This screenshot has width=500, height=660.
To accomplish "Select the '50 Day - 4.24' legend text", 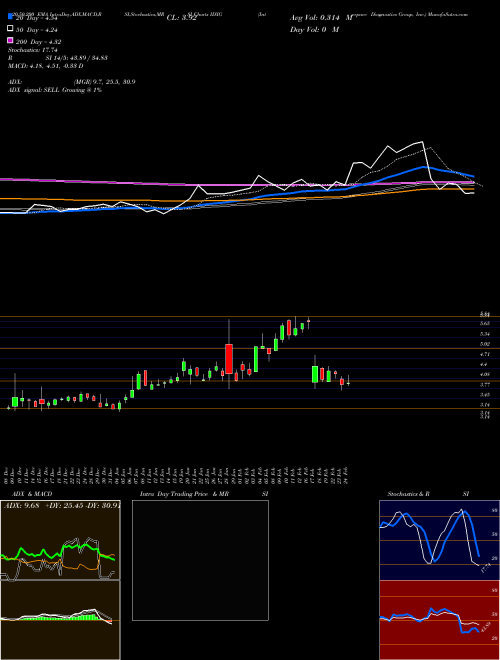I will 37,30.
